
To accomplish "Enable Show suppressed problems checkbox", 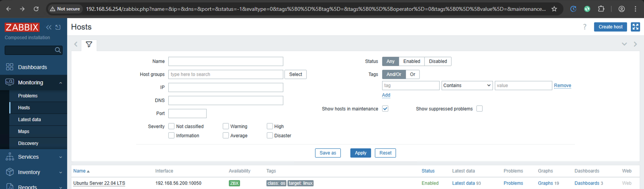I will pyautogui.click(x=480, y=108).
